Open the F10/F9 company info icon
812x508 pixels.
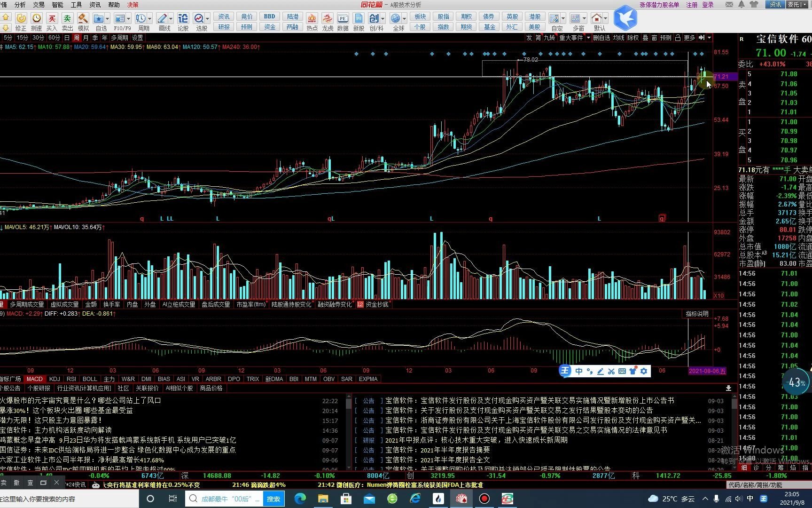tap(119, 18)
